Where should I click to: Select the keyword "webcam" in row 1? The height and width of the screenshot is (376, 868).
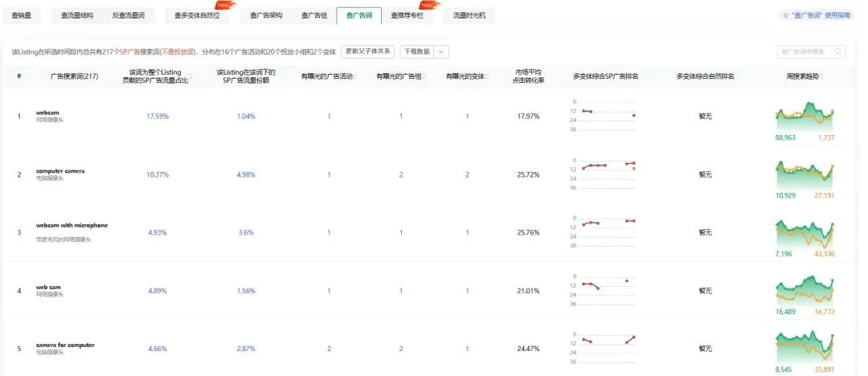tap(47, 112)
